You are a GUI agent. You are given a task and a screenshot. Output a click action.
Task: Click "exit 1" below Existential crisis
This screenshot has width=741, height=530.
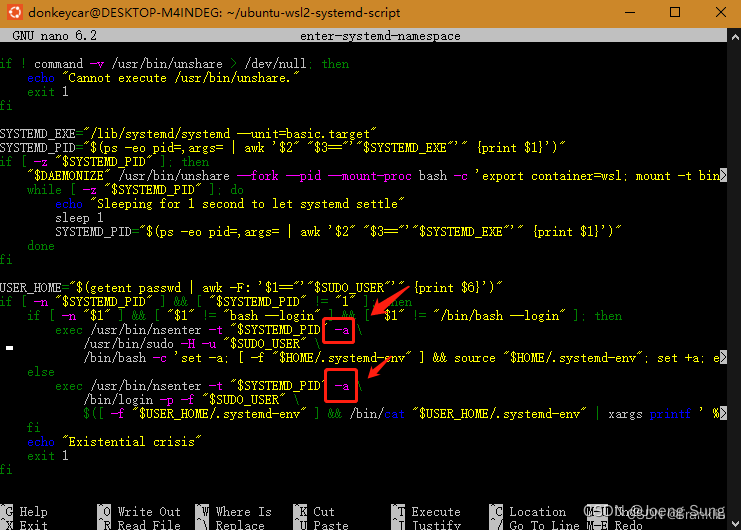coord(48,456)
